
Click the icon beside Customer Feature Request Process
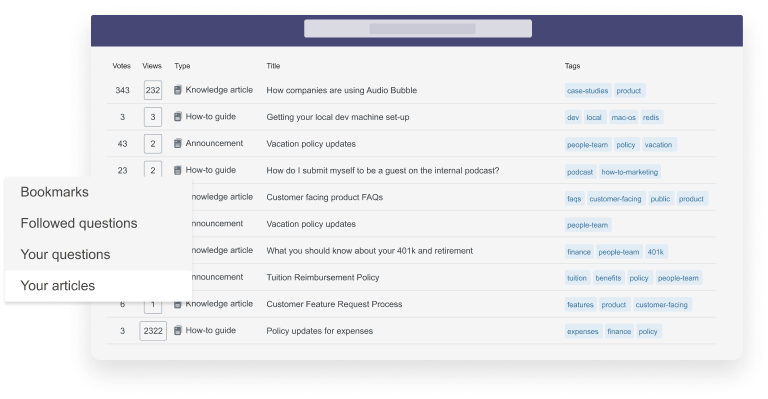pyautogui.click(x=178, y=304)
